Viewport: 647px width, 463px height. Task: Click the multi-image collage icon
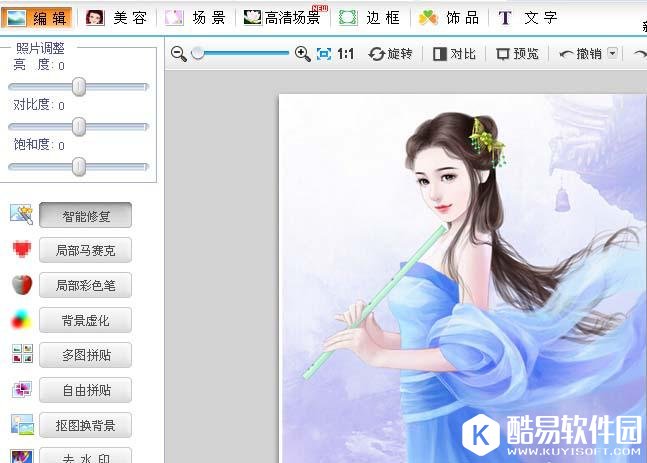point(22,354)
